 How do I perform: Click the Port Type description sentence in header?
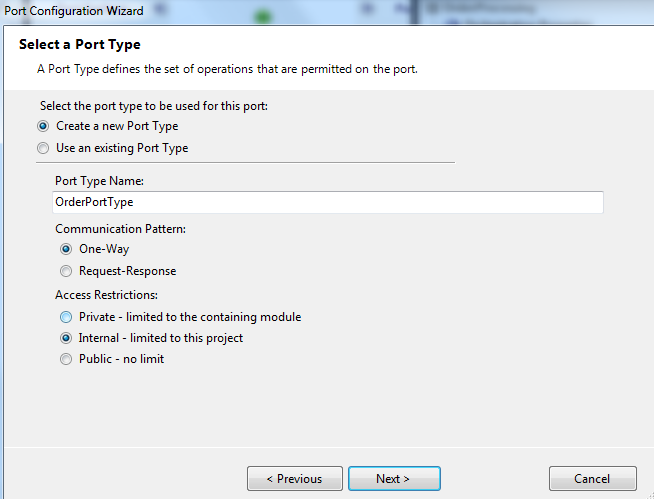(227, 69)
